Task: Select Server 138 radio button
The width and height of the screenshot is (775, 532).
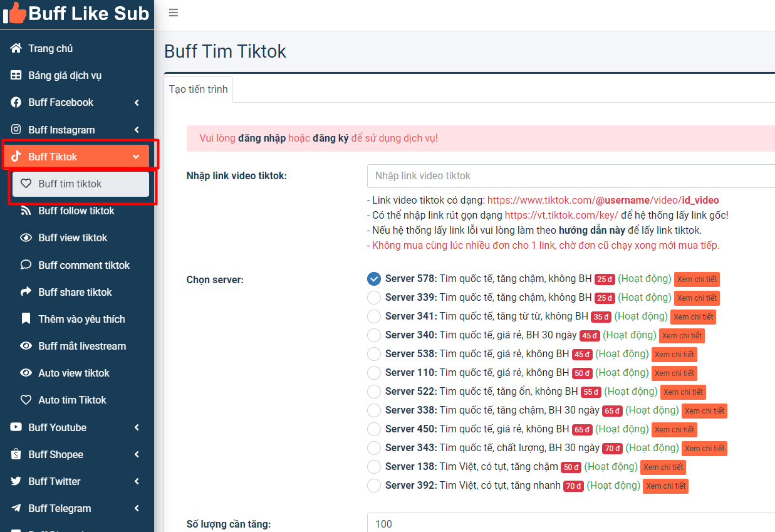Action: pos(374,467)
